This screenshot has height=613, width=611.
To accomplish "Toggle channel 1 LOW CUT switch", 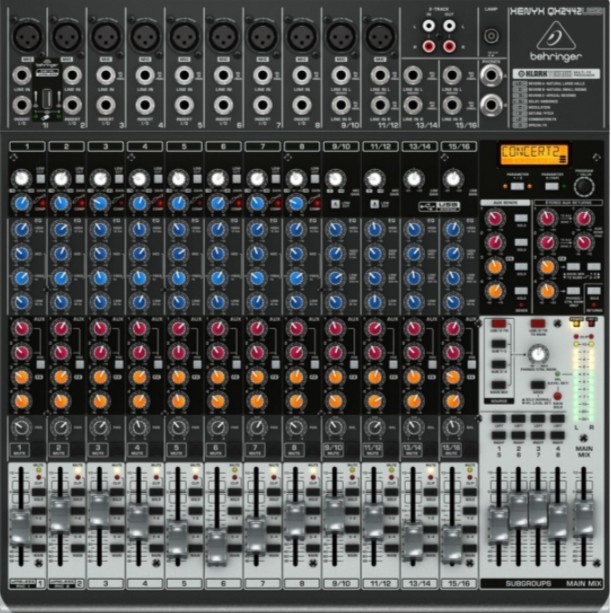I will tap(41, 179).
